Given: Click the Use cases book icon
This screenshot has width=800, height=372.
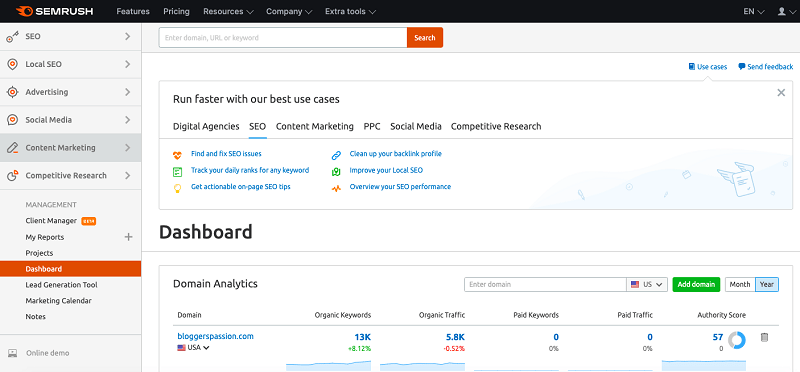Looking at the screenshot, I should tap(691, 67).
